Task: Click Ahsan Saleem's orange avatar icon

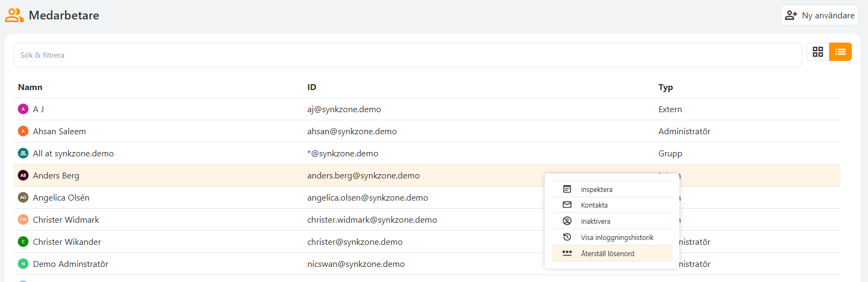Action: (23, 131)
